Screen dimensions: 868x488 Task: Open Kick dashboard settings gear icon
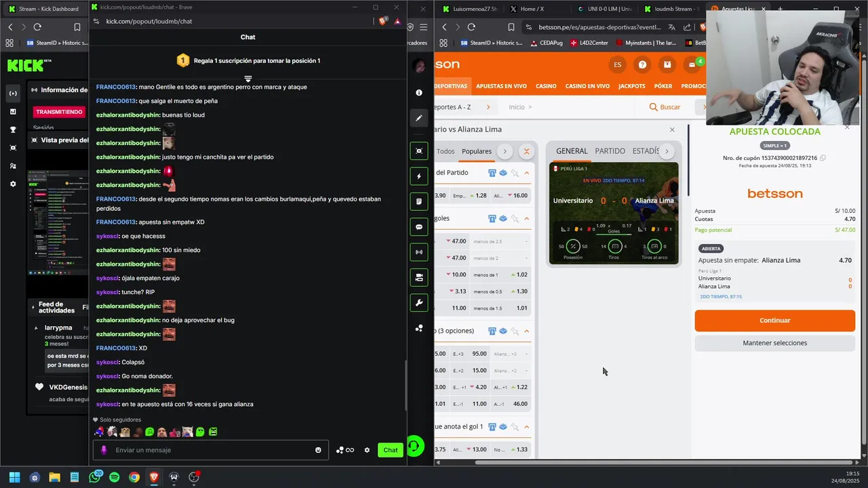pos(13,184)
